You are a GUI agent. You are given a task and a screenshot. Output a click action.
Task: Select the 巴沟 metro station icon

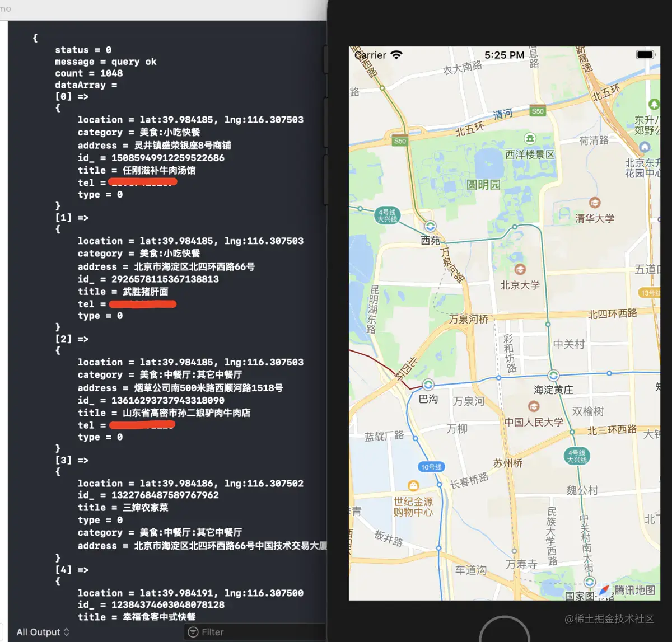tap(428, 385)
